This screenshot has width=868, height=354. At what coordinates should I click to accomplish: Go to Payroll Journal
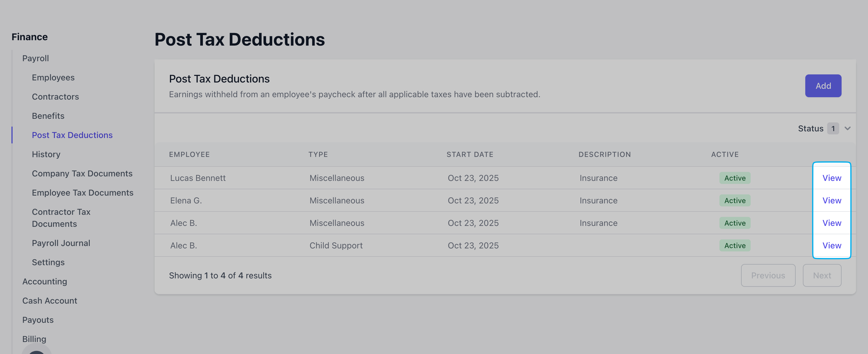coord(61,243)
